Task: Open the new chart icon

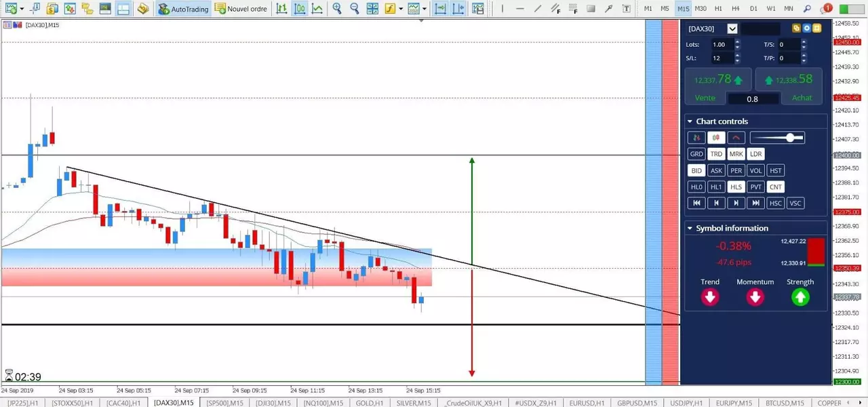Action: (x=12, y=9)
